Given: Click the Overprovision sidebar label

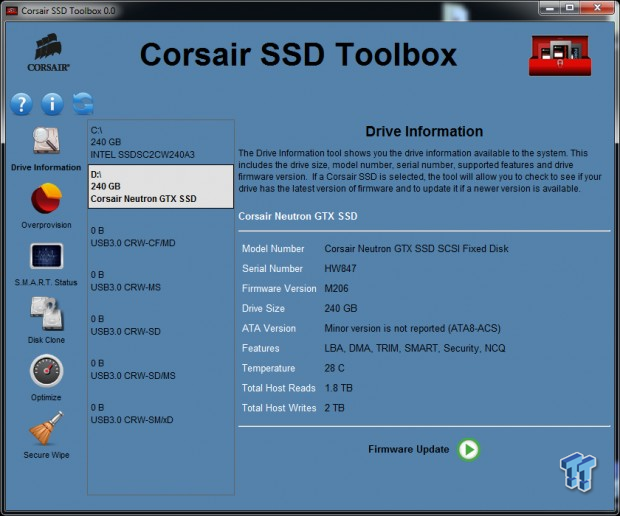Looking at the screenshot, I should pos(46,225).
